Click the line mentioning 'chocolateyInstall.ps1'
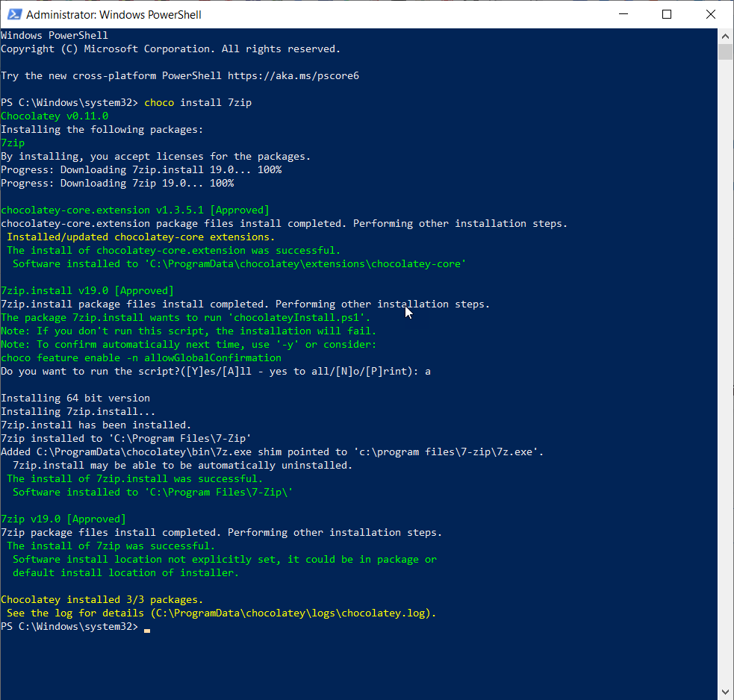 (186, 318)
